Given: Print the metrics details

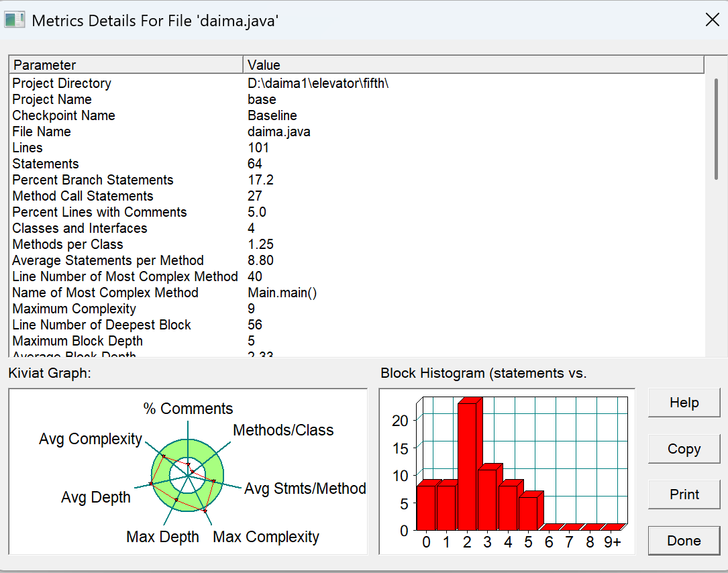Looking at the screenshot, I should (684, 494).
